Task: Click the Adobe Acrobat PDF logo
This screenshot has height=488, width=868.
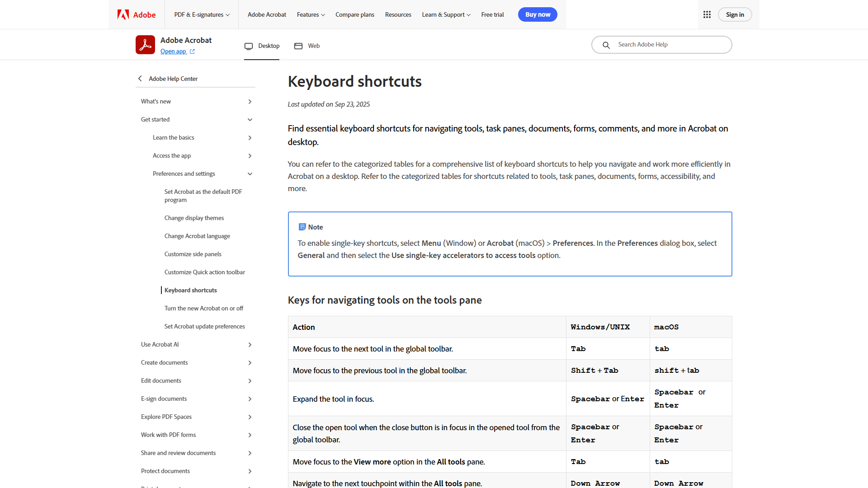Action: [145, 44]
